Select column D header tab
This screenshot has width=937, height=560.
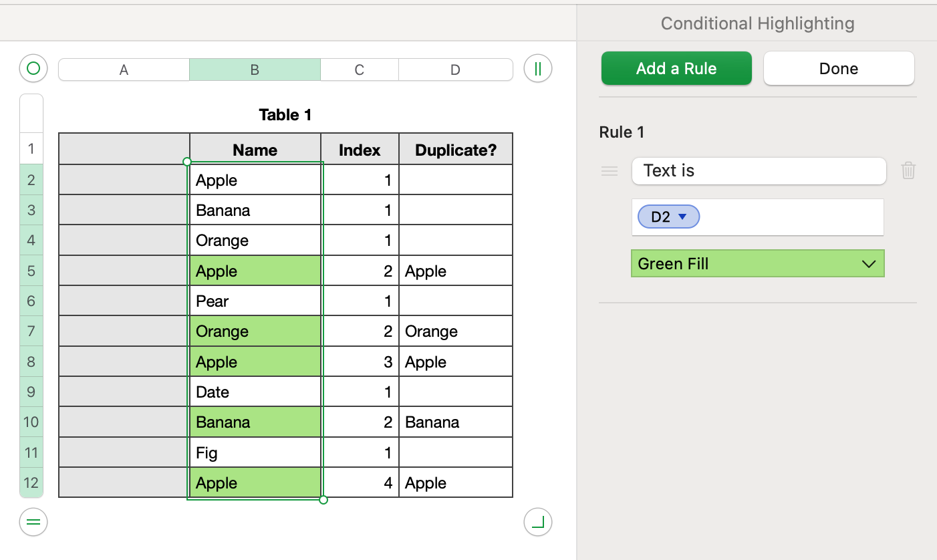[455, 69]
